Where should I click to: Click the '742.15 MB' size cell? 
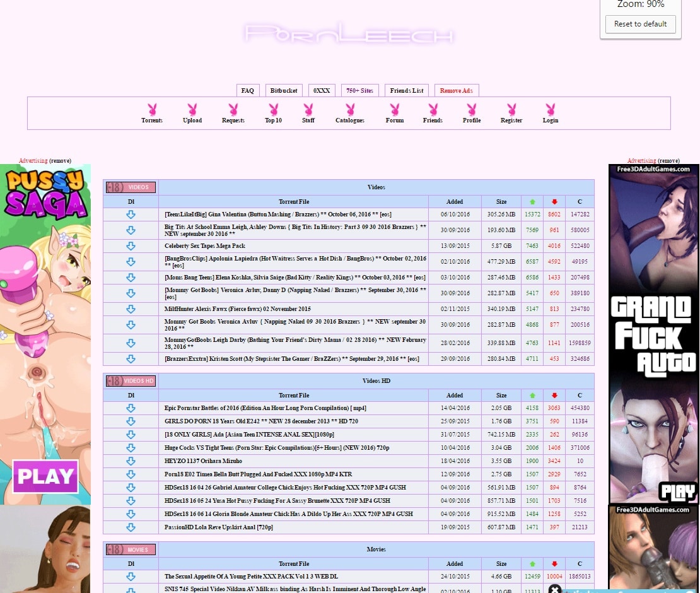point(501,435)
